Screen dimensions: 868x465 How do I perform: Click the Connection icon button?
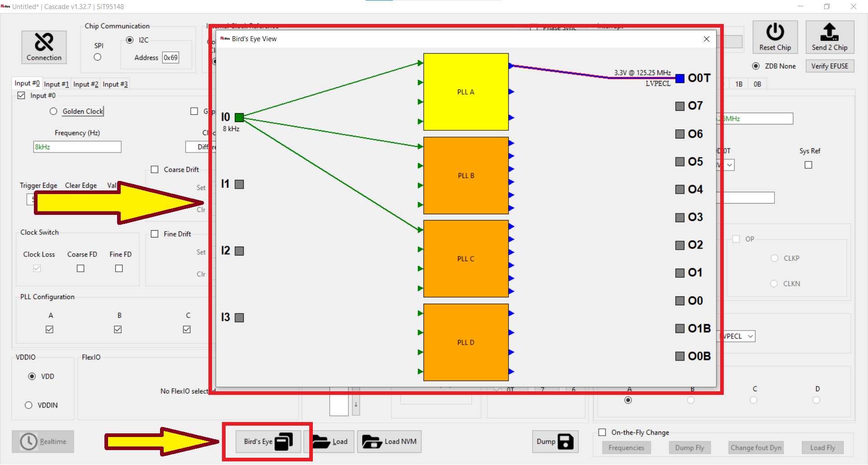coord(44,47)
